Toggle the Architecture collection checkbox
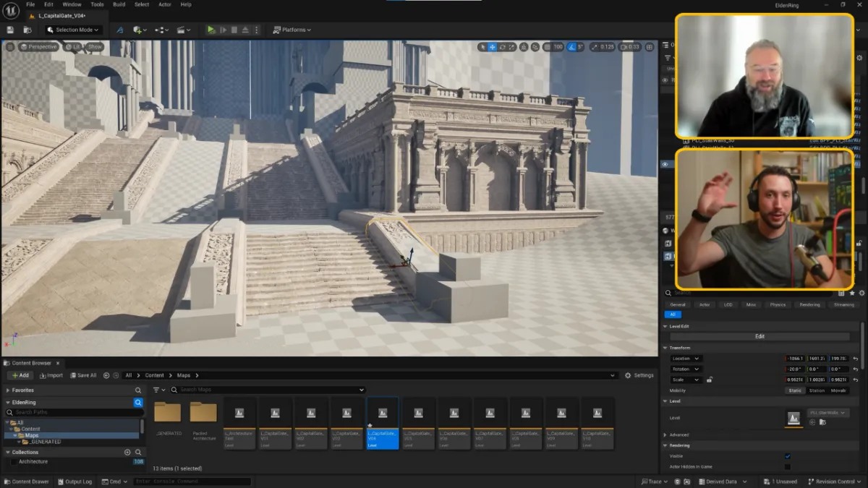 [x=14, y=461]
